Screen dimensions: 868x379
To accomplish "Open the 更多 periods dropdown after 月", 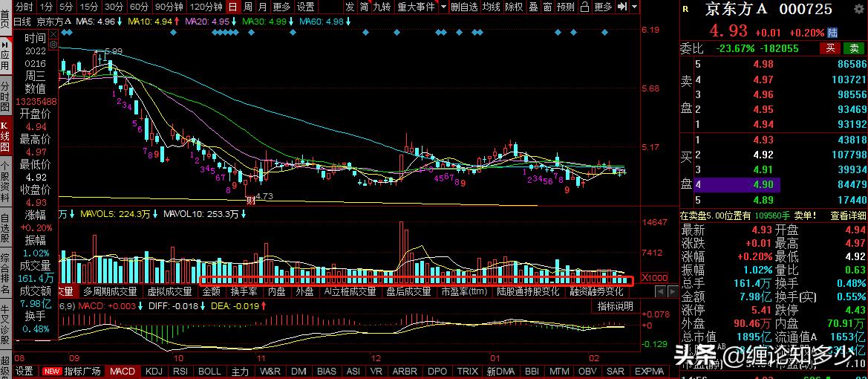I will coord(281,7).
